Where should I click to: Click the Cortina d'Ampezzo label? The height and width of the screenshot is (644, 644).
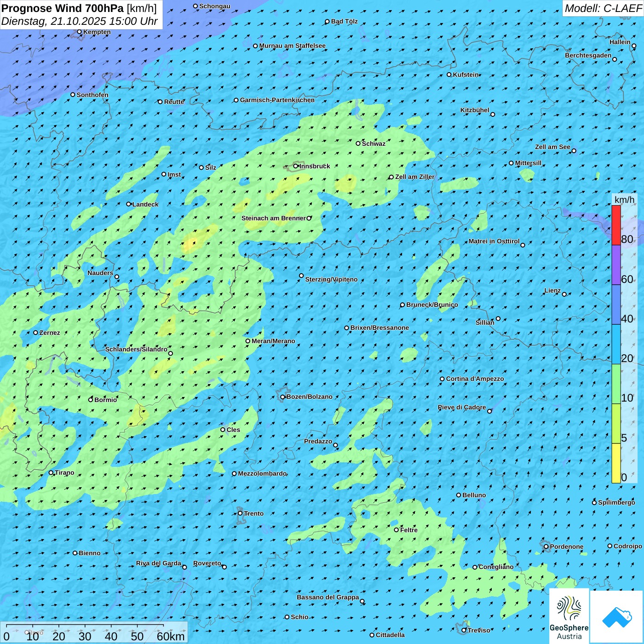(x=475, y=379)
